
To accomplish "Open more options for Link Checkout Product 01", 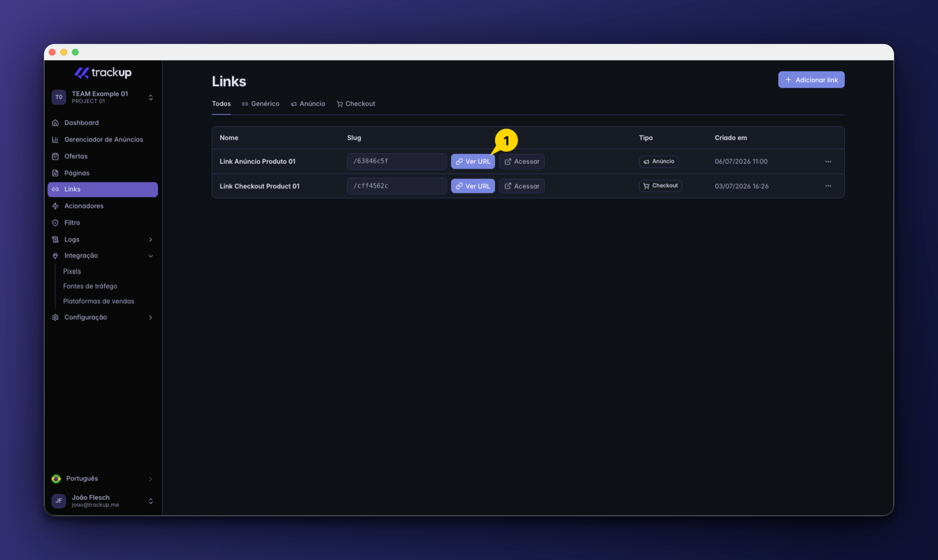I will pos(828,186).
